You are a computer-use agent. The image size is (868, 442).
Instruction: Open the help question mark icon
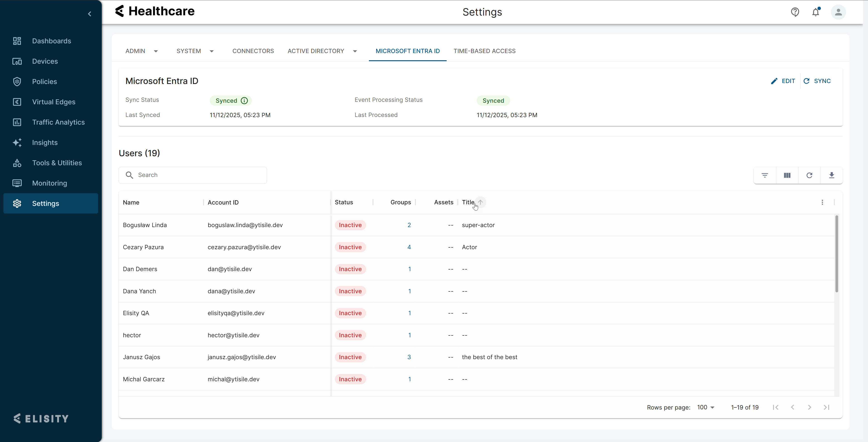(795, 12)
